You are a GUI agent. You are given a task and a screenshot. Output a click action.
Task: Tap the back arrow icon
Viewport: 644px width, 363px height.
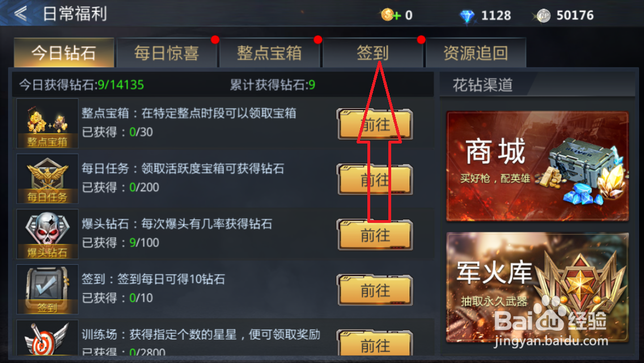[x=20, y=14]
